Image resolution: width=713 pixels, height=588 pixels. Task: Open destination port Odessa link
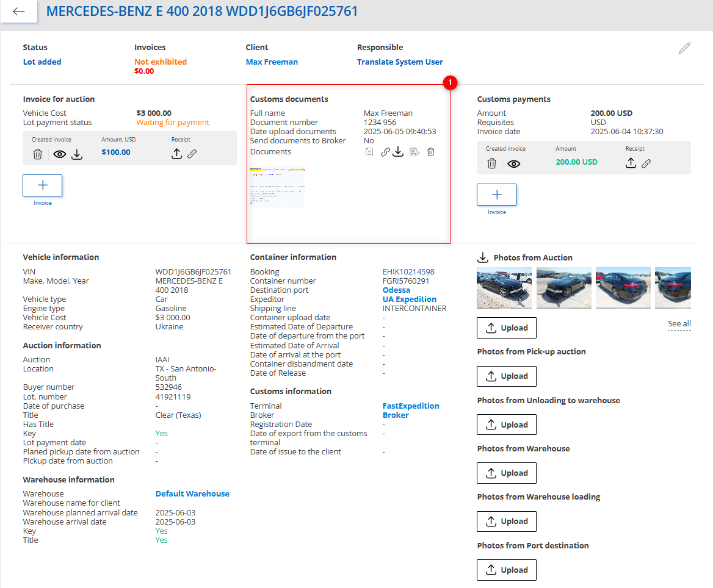click(x=396, y=290)
